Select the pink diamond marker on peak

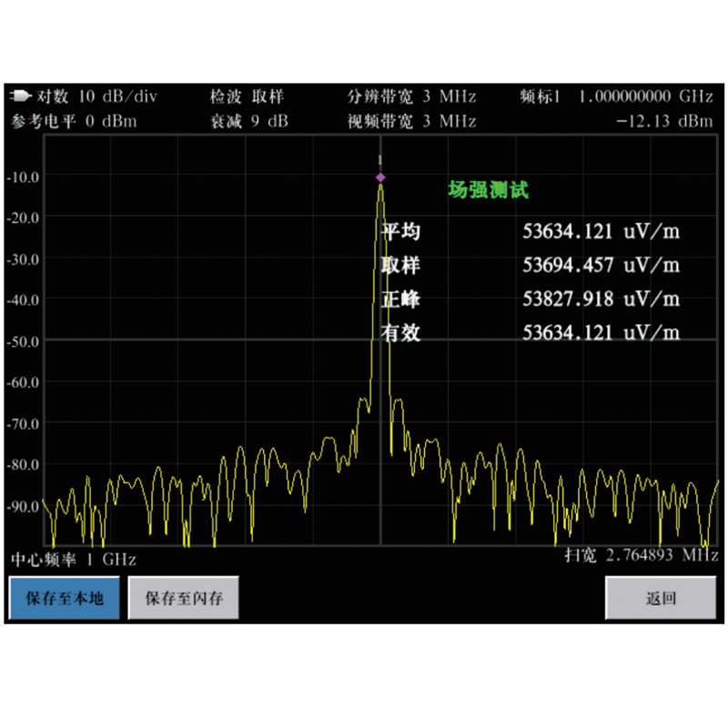pos(380,177)
